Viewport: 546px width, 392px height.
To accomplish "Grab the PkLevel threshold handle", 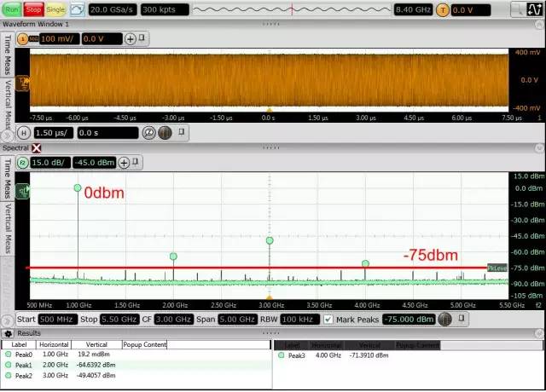I will [497, 268].
